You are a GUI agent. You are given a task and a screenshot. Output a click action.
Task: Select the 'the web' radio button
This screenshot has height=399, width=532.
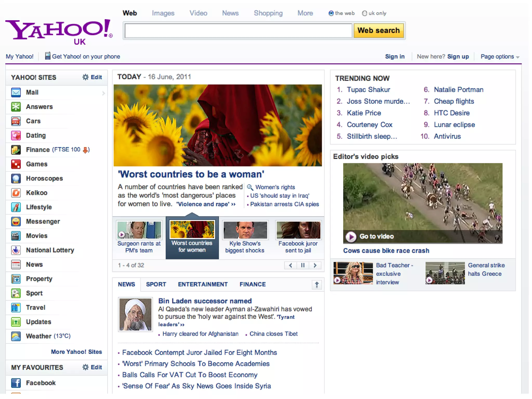pos(331,13)
